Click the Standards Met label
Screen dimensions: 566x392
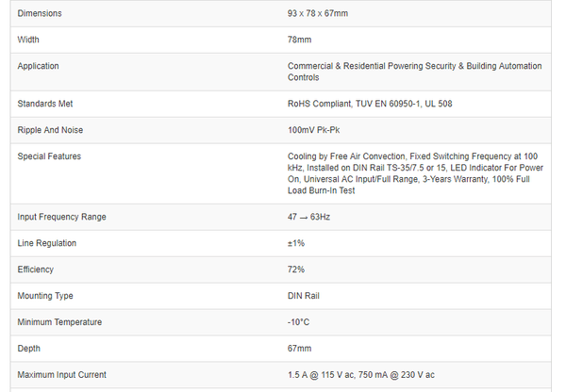point(45,104)
